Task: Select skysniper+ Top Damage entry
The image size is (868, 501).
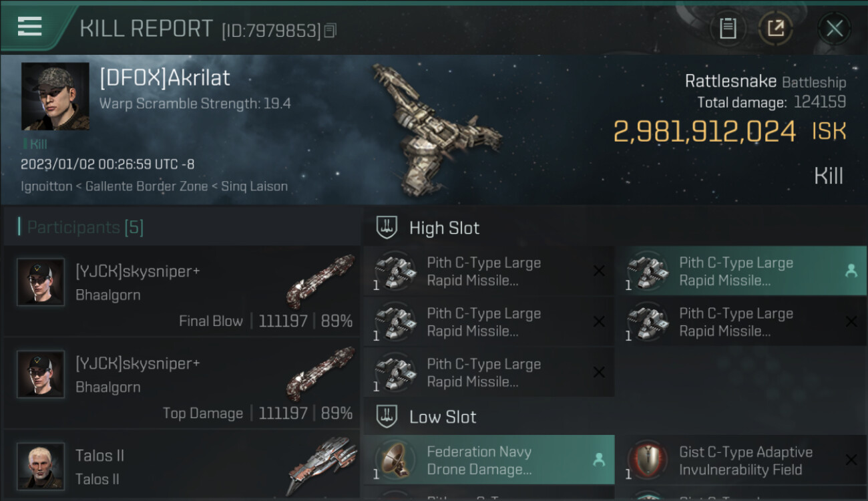Action: [182, 383]
